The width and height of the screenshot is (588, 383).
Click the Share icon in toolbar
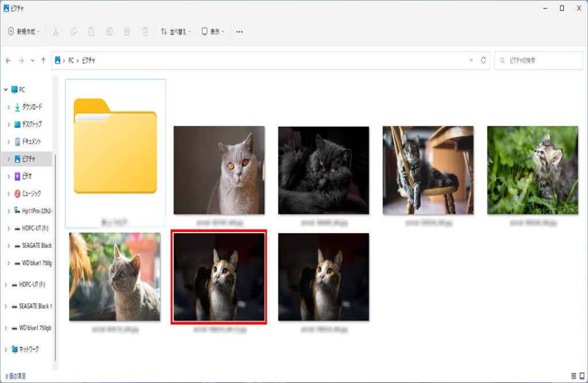tap(127, 32)
